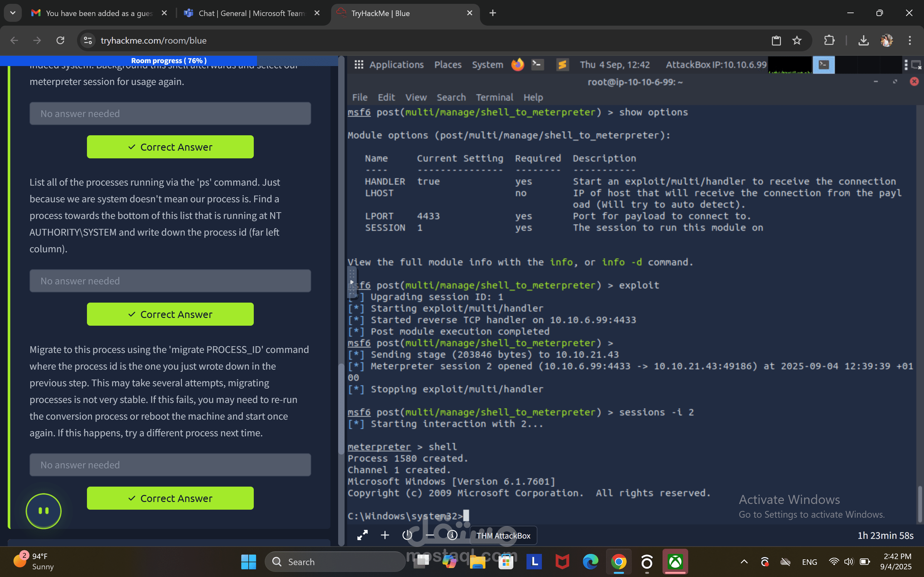Click the AttackBox power icon
Image resolution: width=924 pixels, height=577 pixels.
point(407,535)
